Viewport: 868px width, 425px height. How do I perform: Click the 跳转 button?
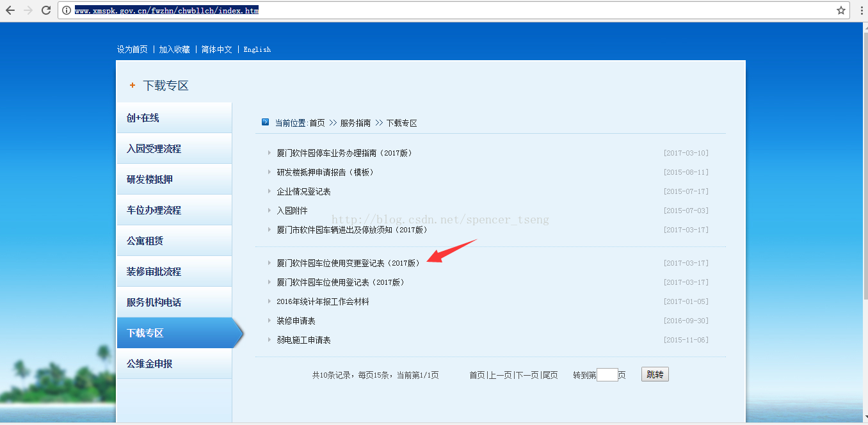[655, 374]
